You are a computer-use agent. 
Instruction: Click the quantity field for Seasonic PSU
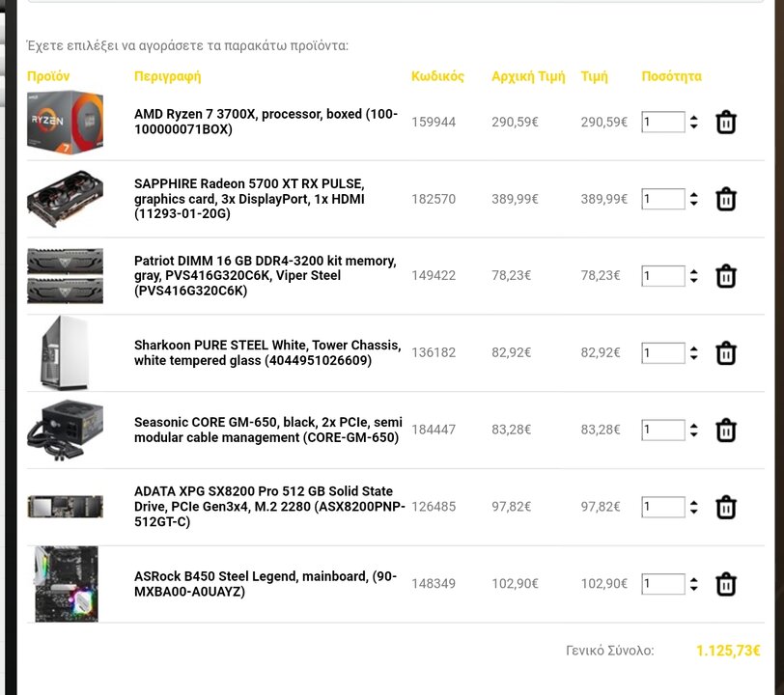tap(663, 430)
